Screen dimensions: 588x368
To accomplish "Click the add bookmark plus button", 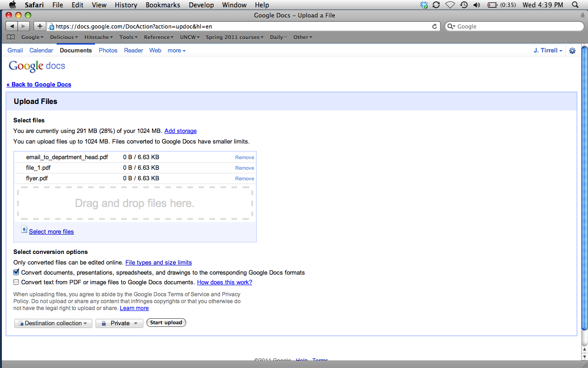I will click(x=40, y=26).
